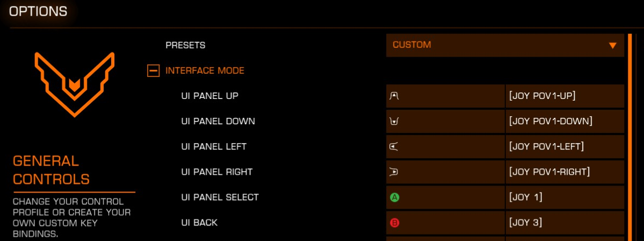This screenshot has width=644, height=241.
Task: Rebind the JOY 3 secondary slot
Action: [565, 223]
